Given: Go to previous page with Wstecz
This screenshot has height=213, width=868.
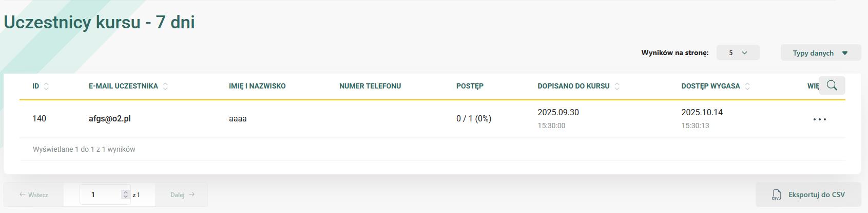Looking at the screenshot, I should click(x=34, y=194).
